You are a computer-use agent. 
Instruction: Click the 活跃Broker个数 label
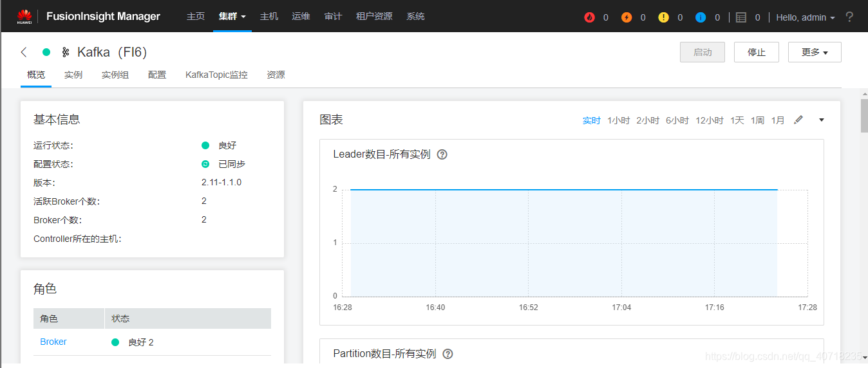point(67,201)
